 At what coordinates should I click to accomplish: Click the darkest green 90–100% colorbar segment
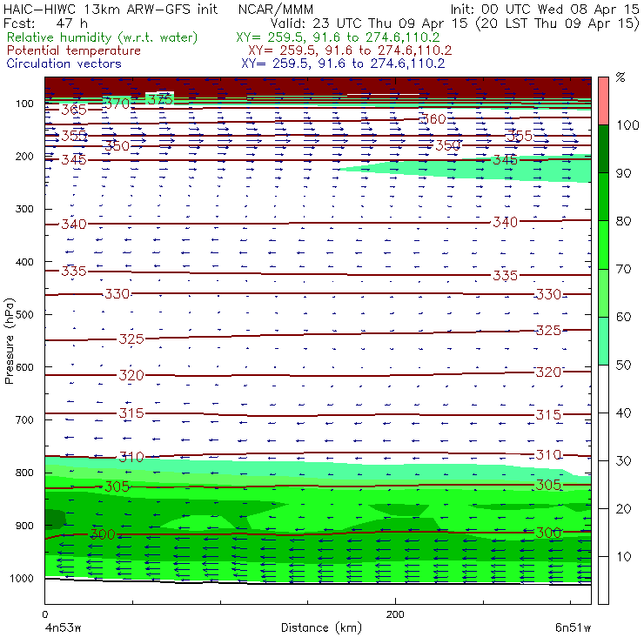coord(603,149)
